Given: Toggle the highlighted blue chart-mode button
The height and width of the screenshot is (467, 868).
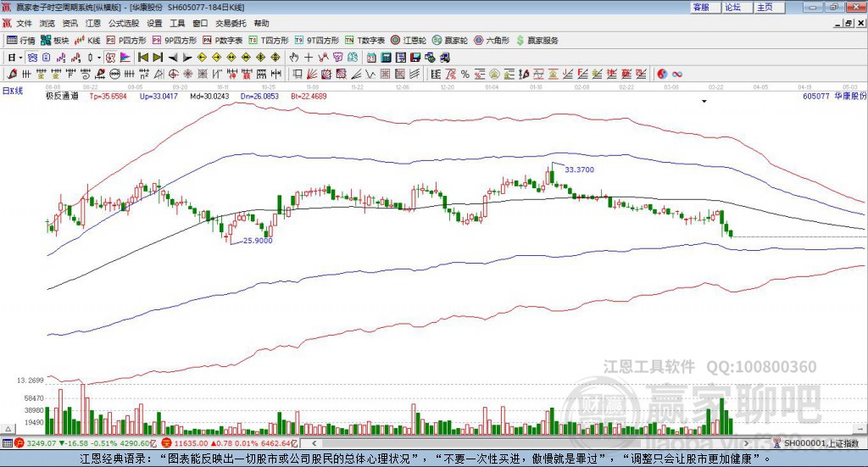Looking at the screenshot, I should 32,58.
